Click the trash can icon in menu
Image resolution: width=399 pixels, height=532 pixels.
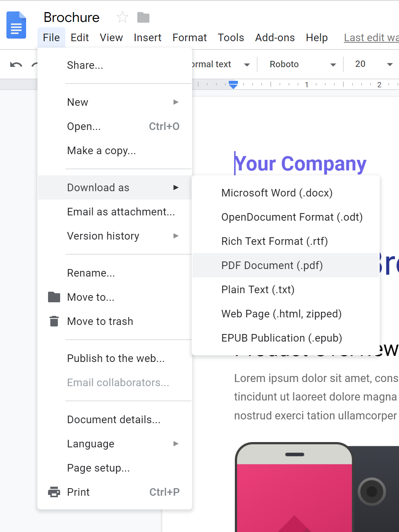point(54,321)
